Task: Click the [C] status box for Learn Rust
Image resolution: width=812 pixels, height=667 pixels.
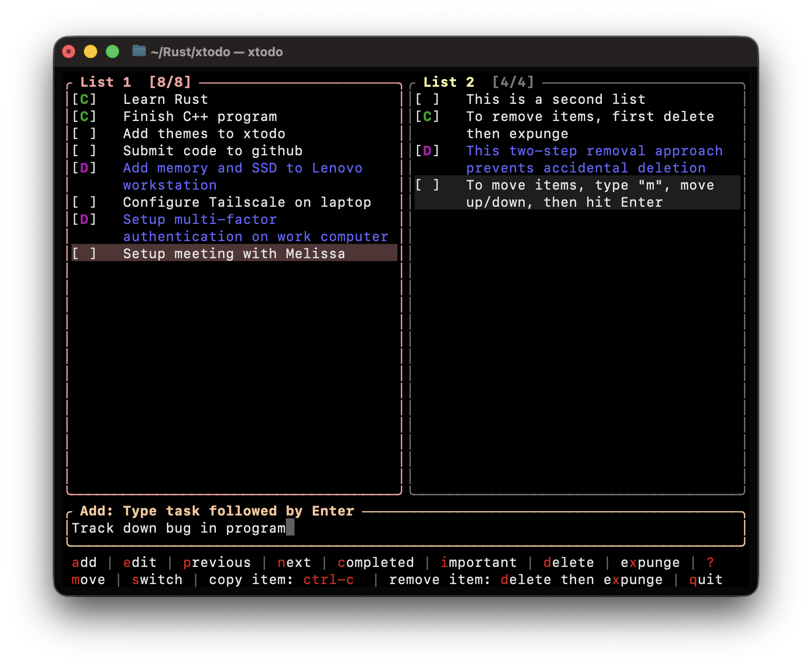Action: pyautogui.click(x=84, y=99)
